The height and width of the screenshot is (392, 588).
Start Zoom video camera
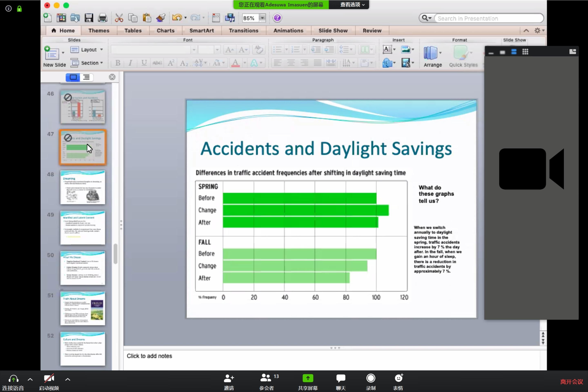pyautogui.click(x=49, y=382)
